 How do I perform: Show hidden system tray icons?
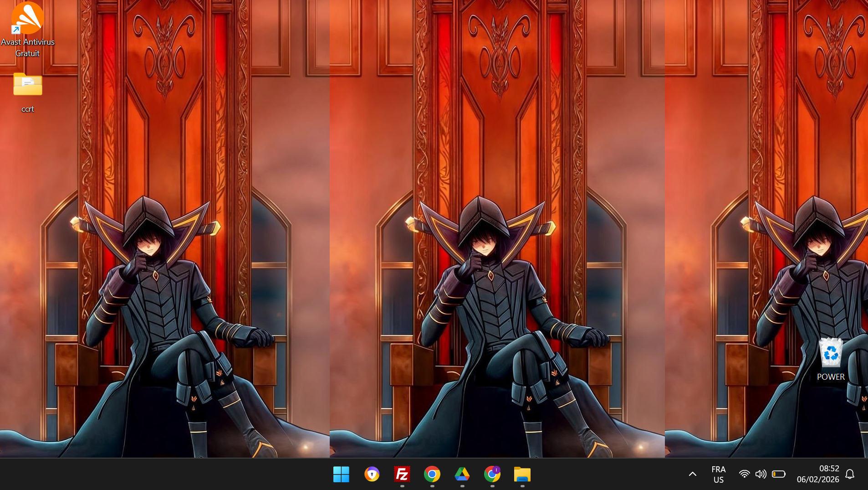693,474
